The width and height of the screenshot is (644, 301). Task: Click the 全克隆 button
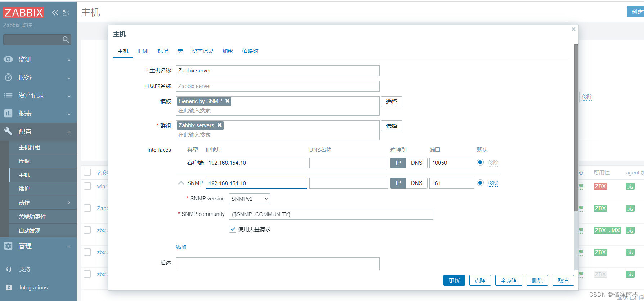point(509,280)
